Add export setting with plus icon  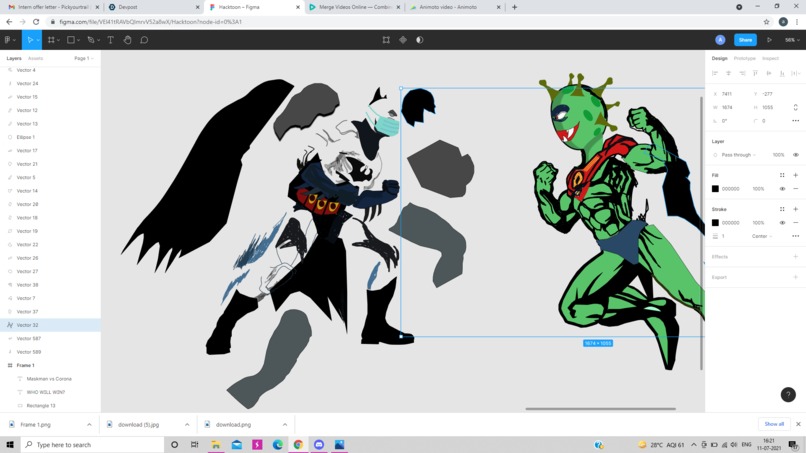(x=796, y=277)
